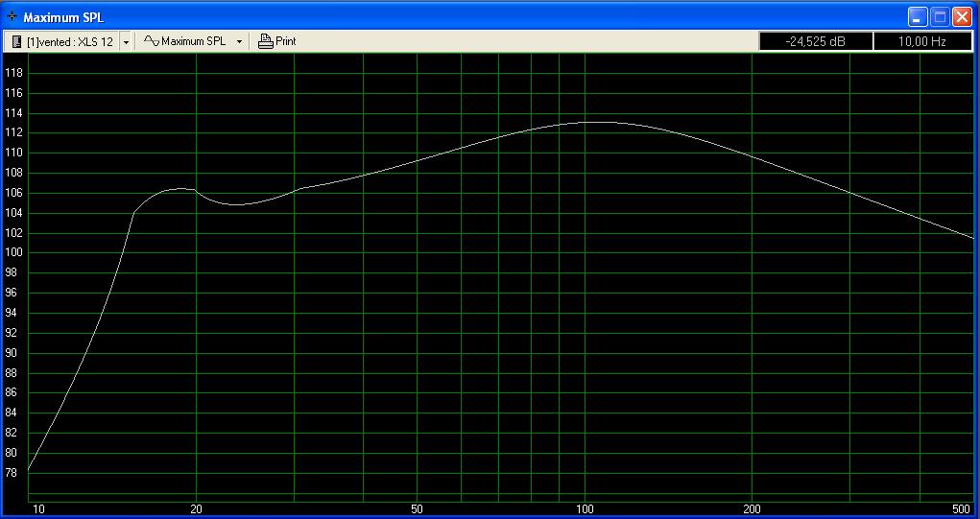
Task: Click the 118 dB y-axis label
Action: 13,73
